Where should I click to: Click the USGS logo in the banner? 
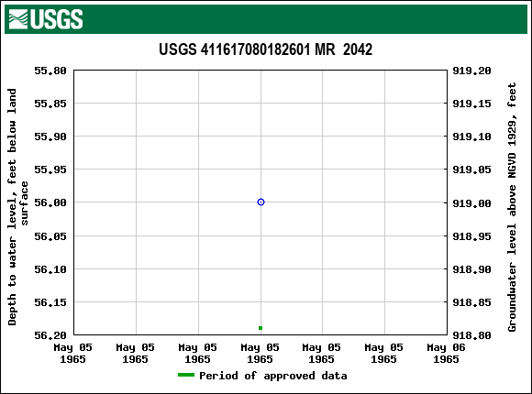point(46,19)
